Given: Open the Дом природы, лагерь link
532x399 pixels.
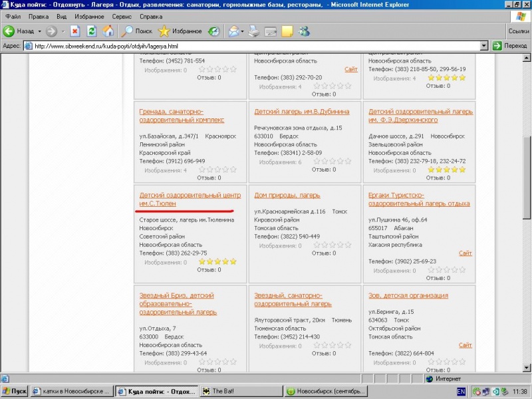Looking at the screenshot, I should [x=287, y=196].
